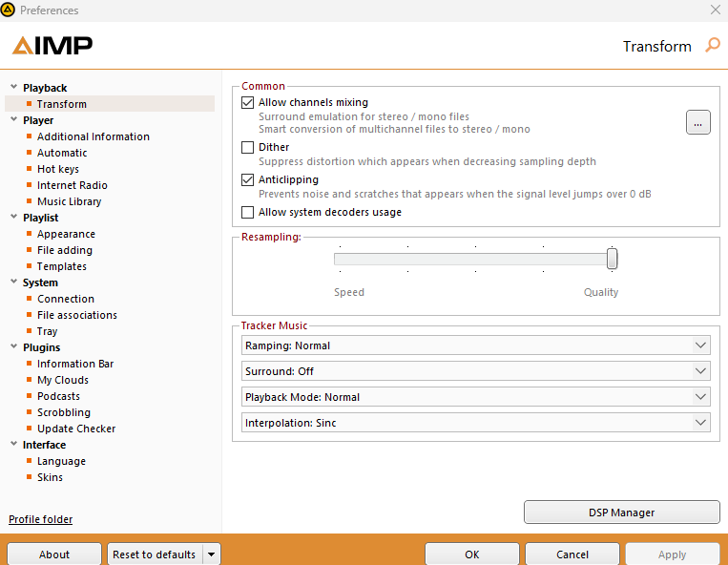The width and height of the screenshot is (728, 565).
Task: Select Appearance under Playlist
Action: click(x=66, y=234)
